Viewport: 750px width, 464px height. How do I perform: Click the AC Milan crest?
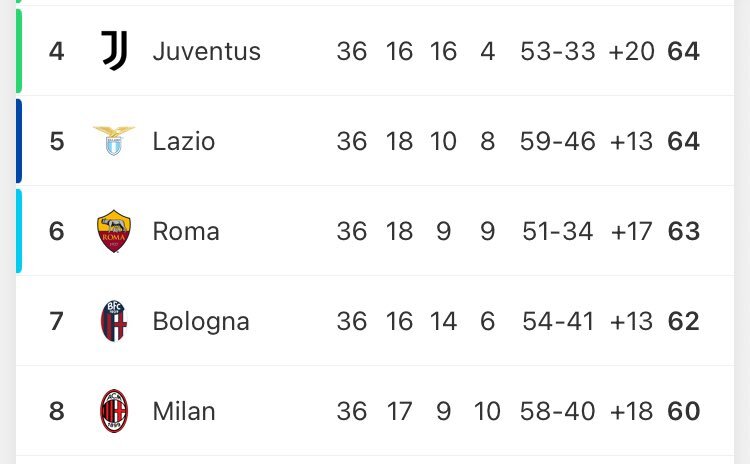coord(114,411)
